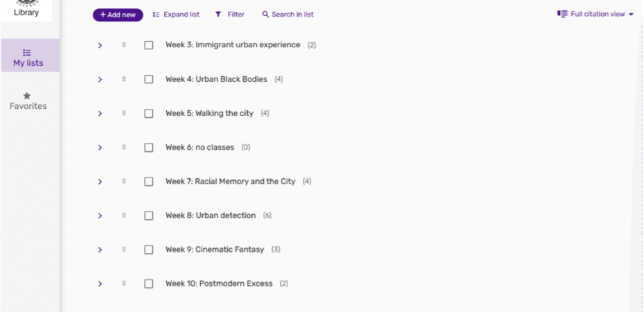Image resolution: width=644 pixels, height=312 pixels.
Task: Check the Week 10: Postmodern Excess checkbox
Action: (149, 284)
